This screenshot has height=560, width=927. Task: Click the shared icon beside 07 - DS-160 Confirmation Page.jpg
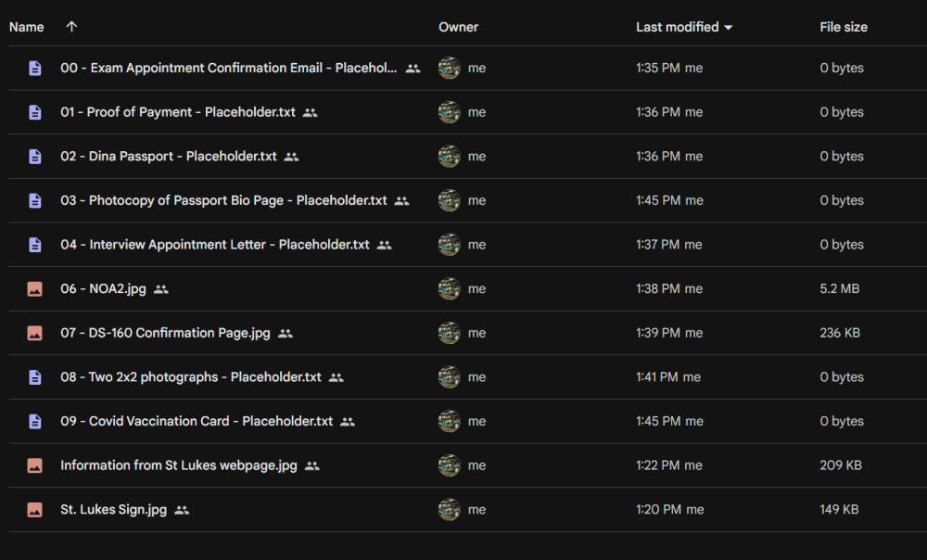286,334
